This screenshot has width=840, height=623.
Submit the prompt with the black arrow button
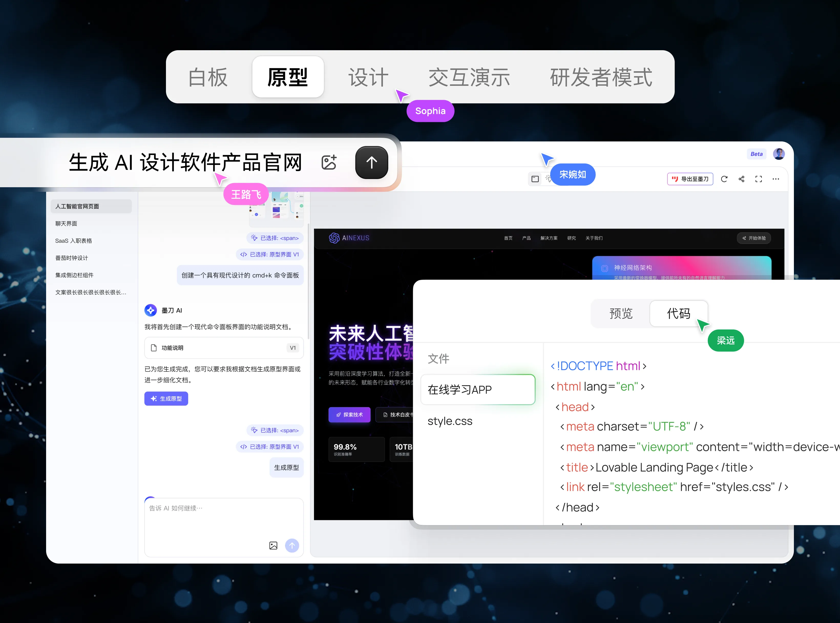371,162
